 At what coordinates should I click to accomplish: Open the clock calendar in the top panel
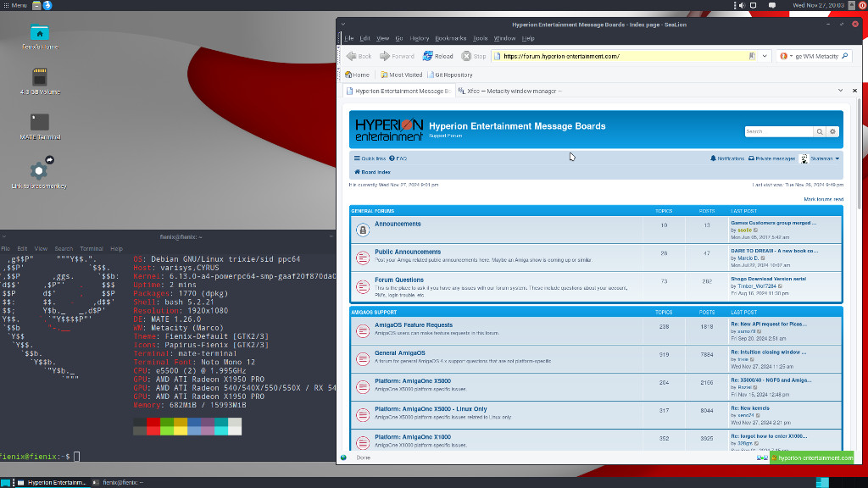point(818,5)
